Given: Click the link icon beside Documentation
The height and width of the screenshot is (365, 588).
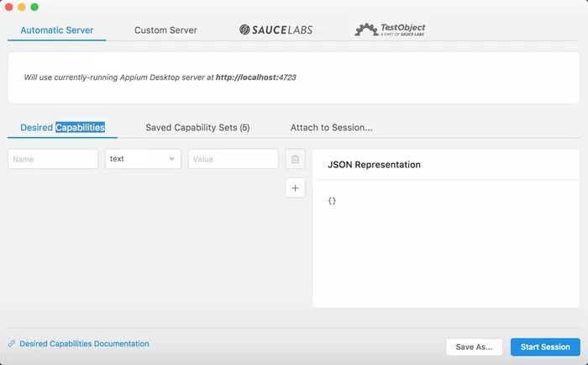Looking at the screenshot, I should coord(12,344).
